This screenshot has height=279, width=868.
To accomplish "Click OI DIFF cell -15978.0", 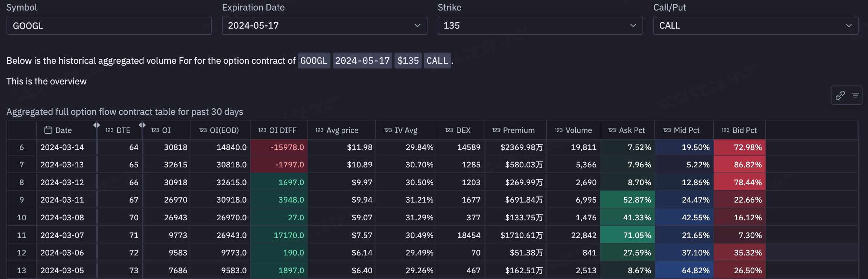I will coord(279,147).
